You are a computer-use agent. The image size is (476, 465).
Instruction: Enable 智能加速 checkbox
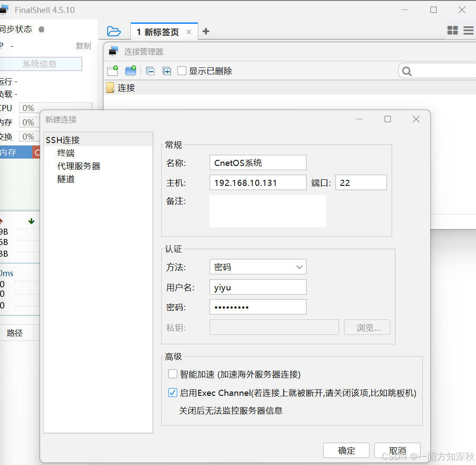(x=173, y=373)
